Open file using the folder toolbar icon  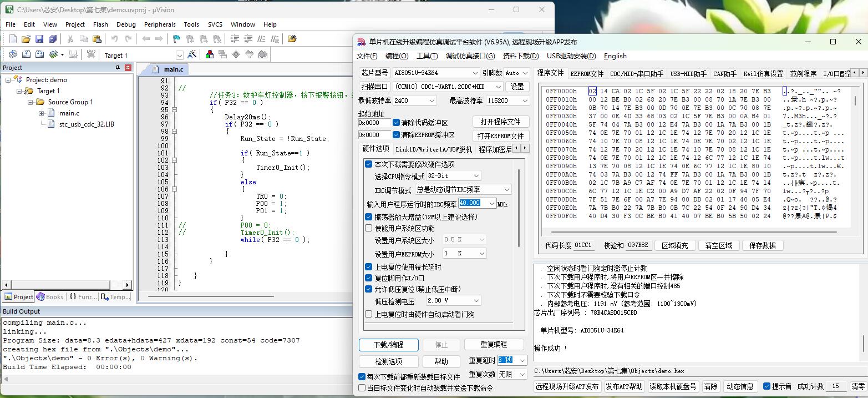pos(26,39)
